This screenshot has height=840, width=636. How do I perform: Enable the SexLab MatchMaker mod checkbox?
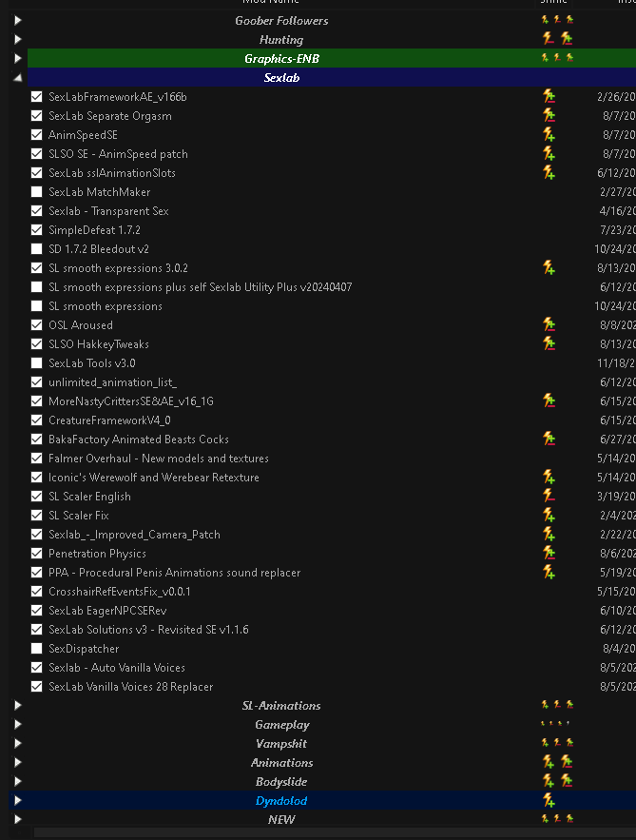[36, 192]
